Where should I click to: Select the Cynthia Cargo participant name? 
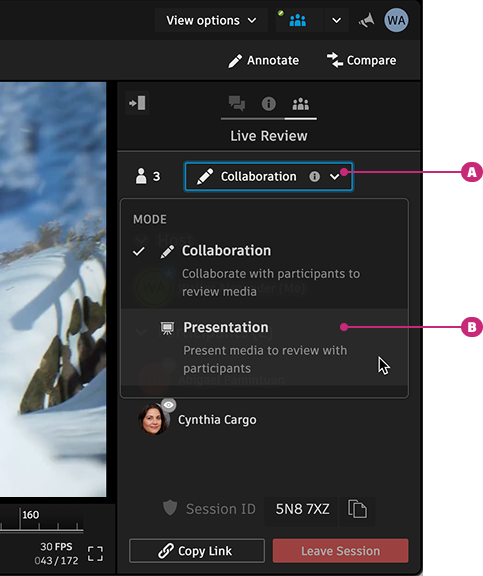217,420
